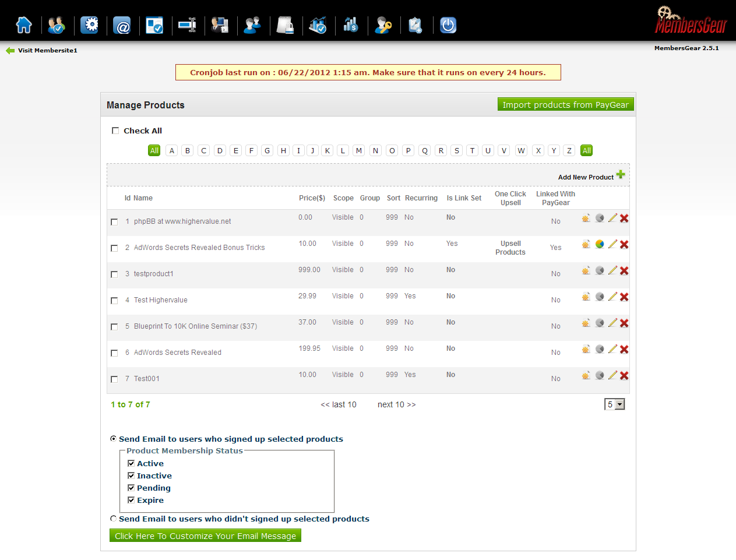Edit AdWords Secrets Revealed Bonus Tricks with pencil

click(x=612, y=244)
